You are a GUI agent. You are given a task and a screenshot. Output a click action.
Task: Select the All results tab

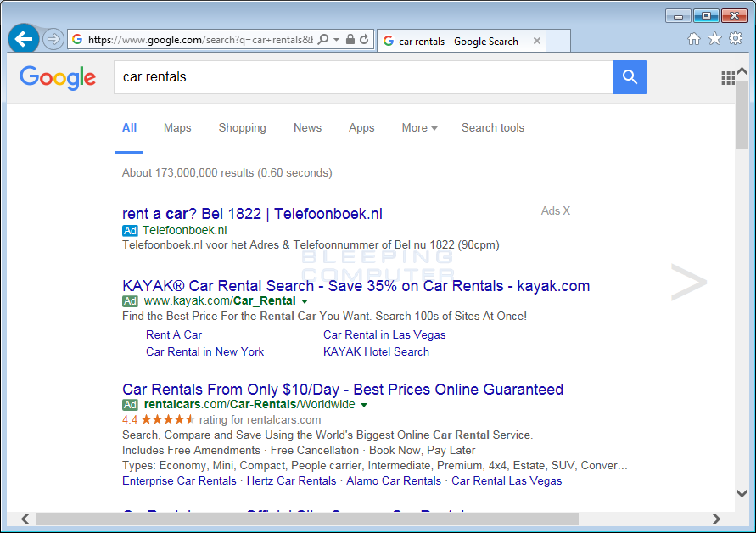(x=129, y=128)
